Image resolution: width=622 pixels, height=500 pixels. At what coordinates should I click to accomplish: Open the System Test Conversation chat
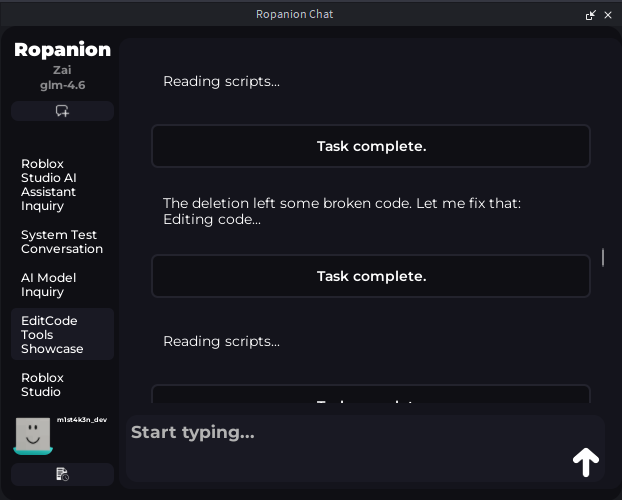pyautogui.click(x=61, y=242)
